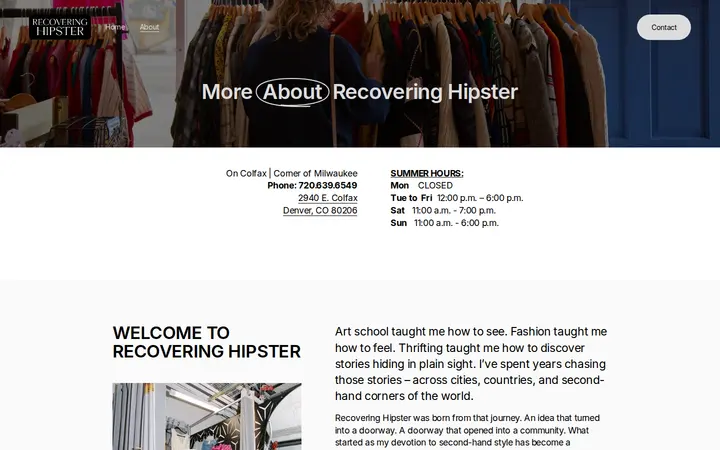Click the Recovering Hipster logo

pyautogui.click(x=60, y=27)
